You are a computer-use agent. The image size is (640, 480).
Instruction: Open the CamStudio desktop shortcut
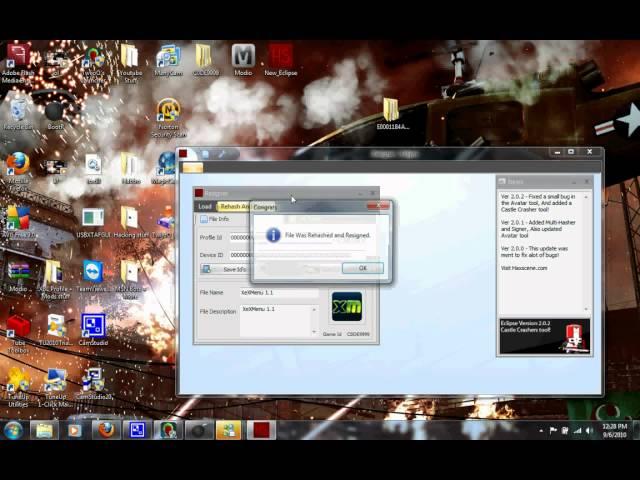pos(93,330)
